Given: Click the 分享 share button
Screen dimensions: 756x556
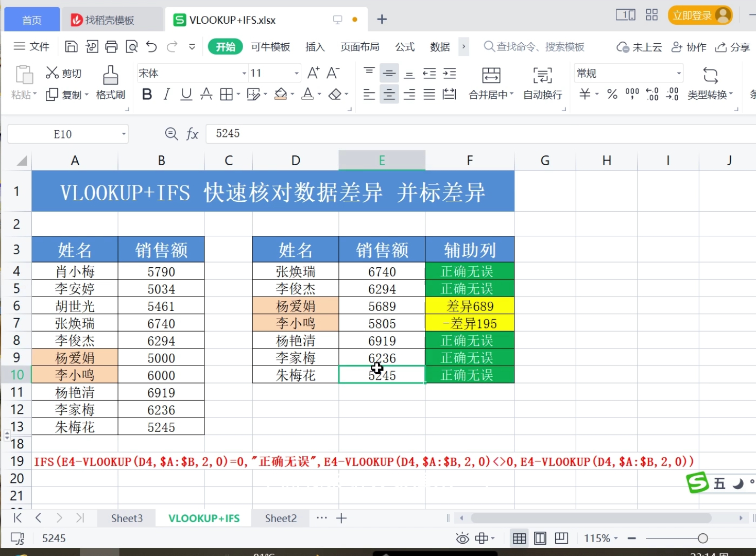Looking at the screenshot, I should pos(732,47).
